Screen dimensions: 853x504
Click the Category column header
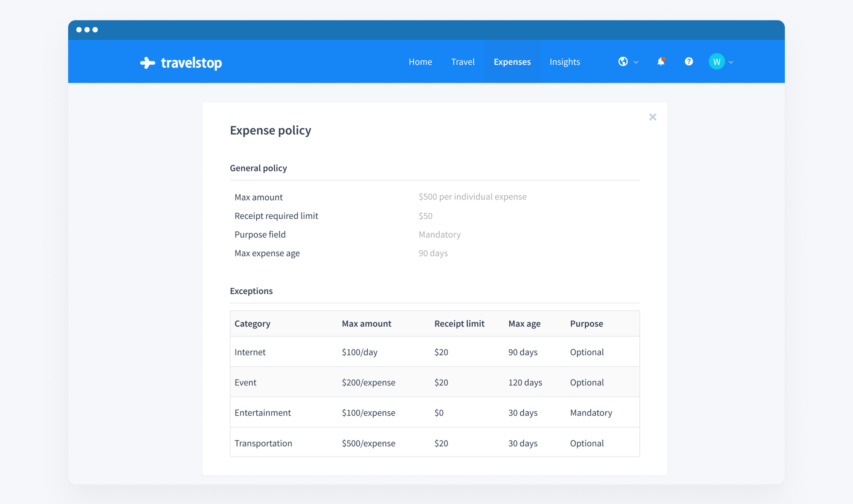252,324
